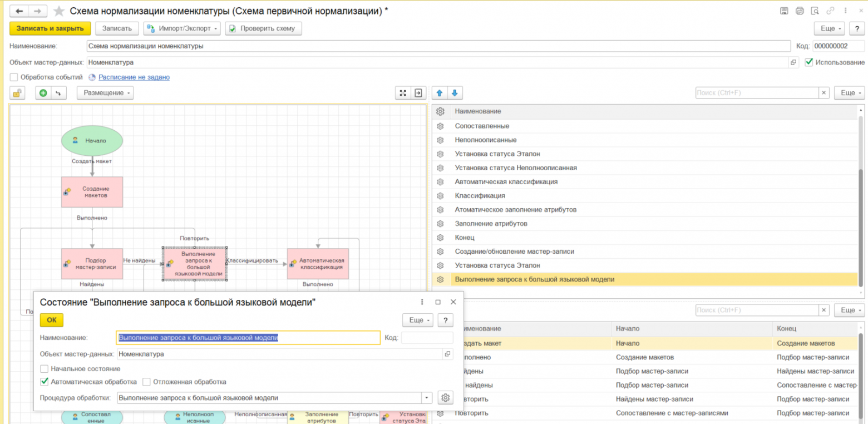This screenshot has width=868, height=424.
Task: Clear the states list search field
Action: 824,93
